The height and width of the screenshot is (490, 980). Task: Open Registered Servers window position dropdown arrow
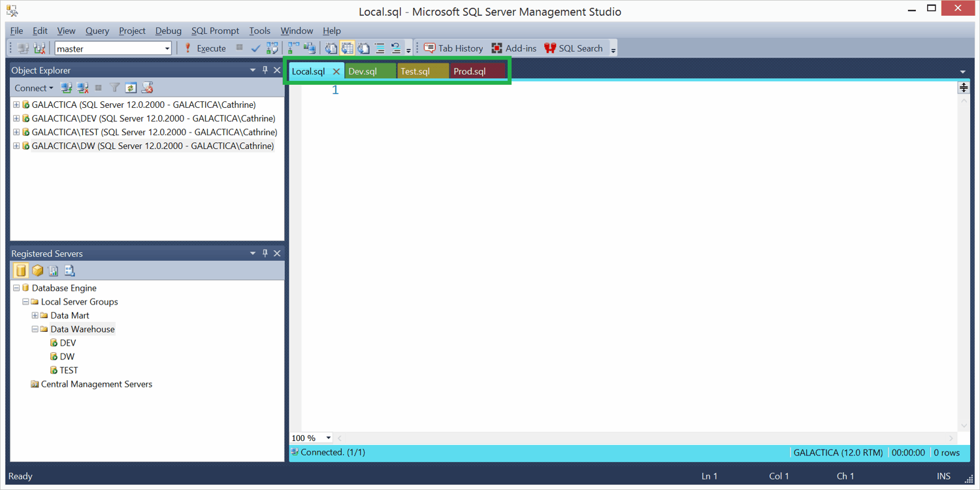[253, 253]
